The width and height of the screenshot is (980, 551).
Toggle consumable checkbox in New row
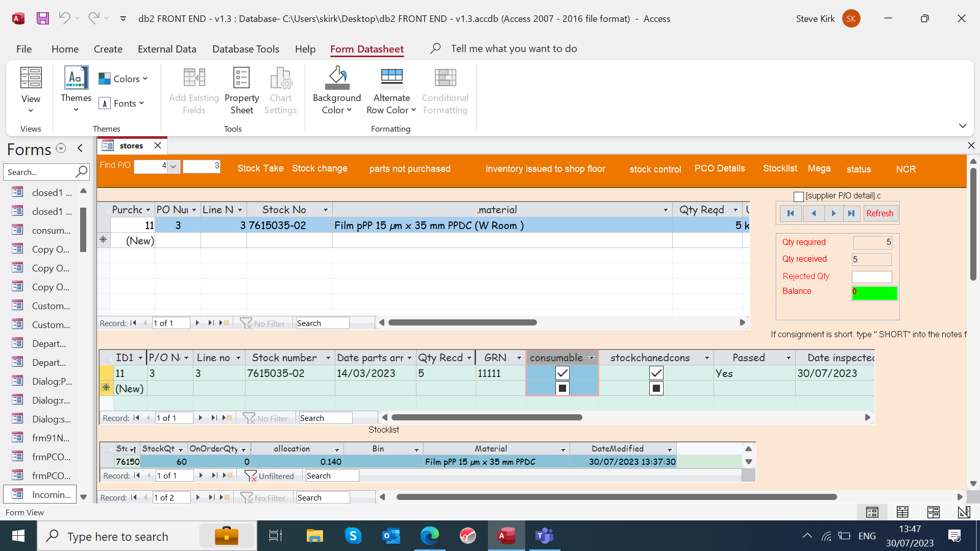click(562, 388)
